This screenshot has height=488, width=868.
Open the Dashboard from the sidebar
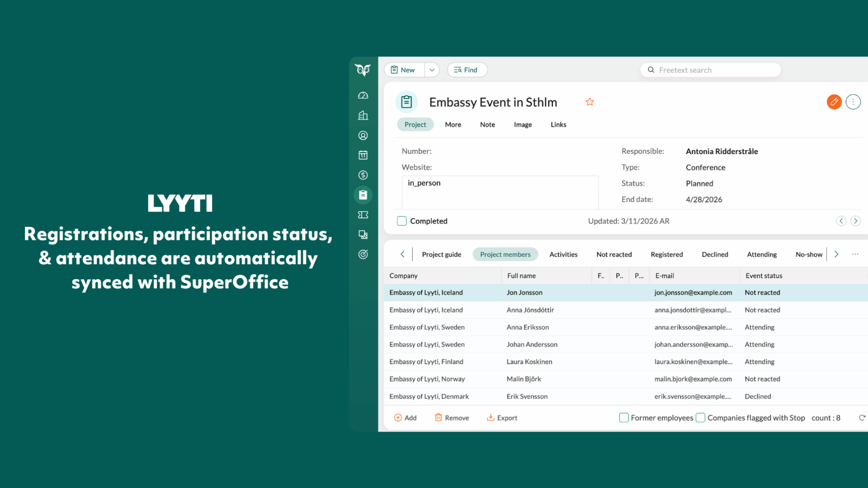click(x=363, y=95)
